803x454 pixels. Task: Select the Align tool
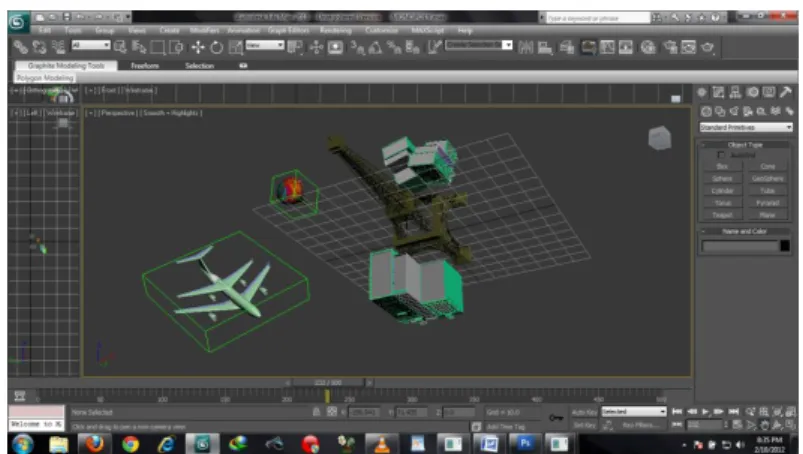(x=545, y=48)
